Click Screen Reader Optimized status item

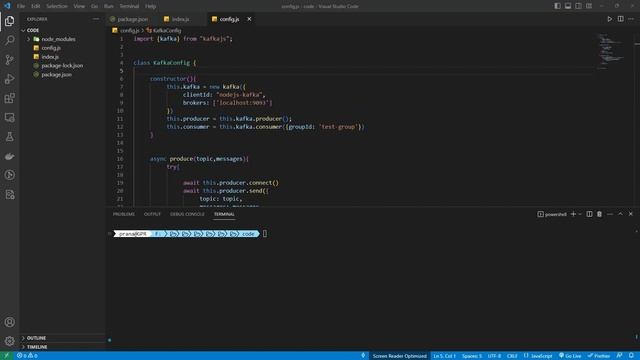(x=399, y=356)
